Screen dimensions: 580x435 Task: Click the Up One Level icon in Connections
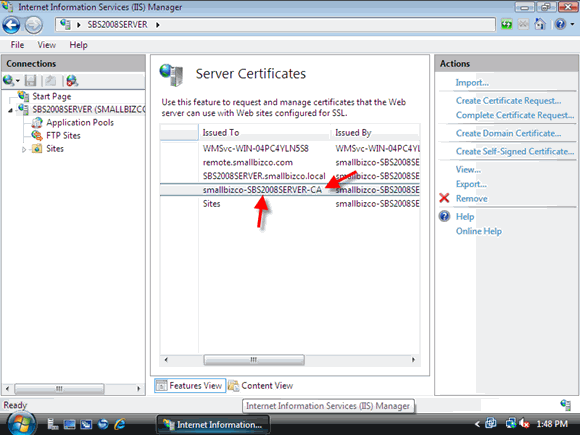tap(50, 80)
